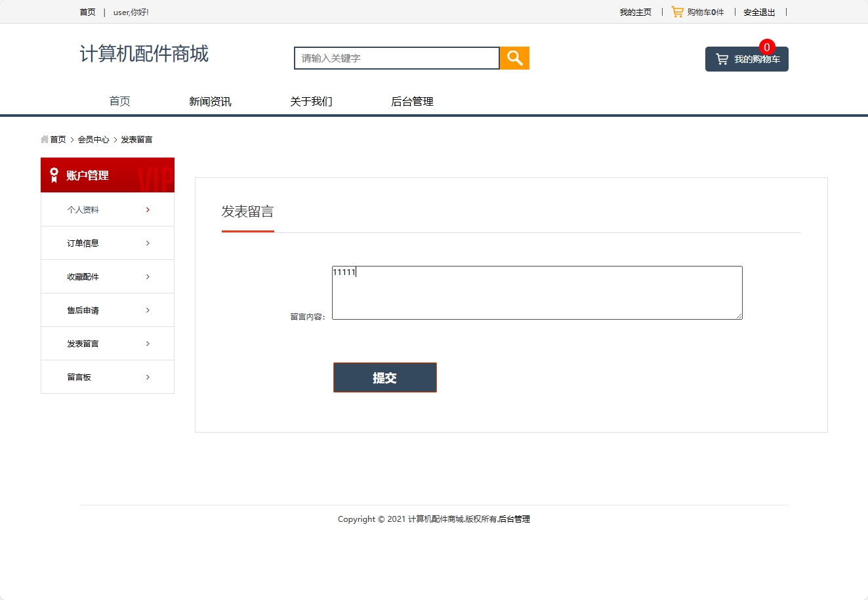The width and height of the screenshot is (868, 600).
Task: Open 后台管理 from the navigation bar
Action: click(412, 101)
